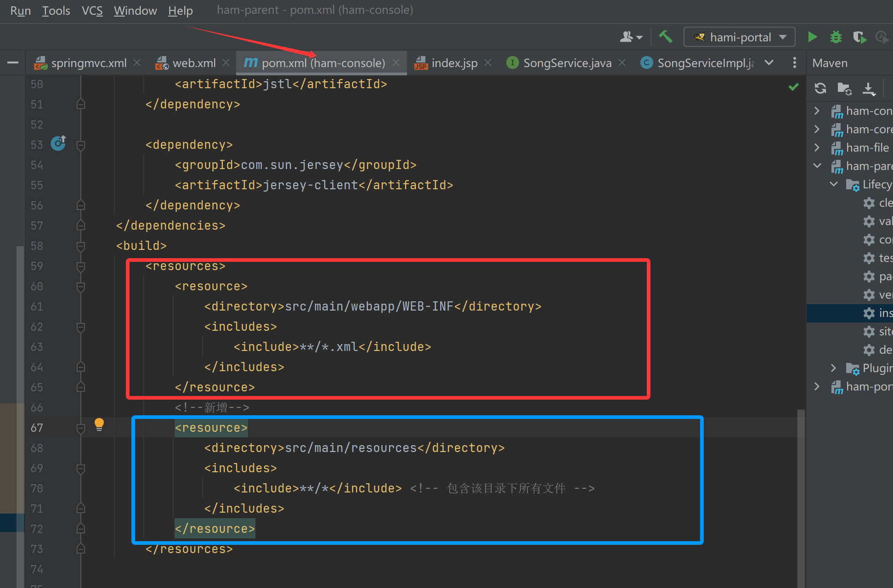
Task: Close the web.xml editor tab
Action: pos(226,62)
